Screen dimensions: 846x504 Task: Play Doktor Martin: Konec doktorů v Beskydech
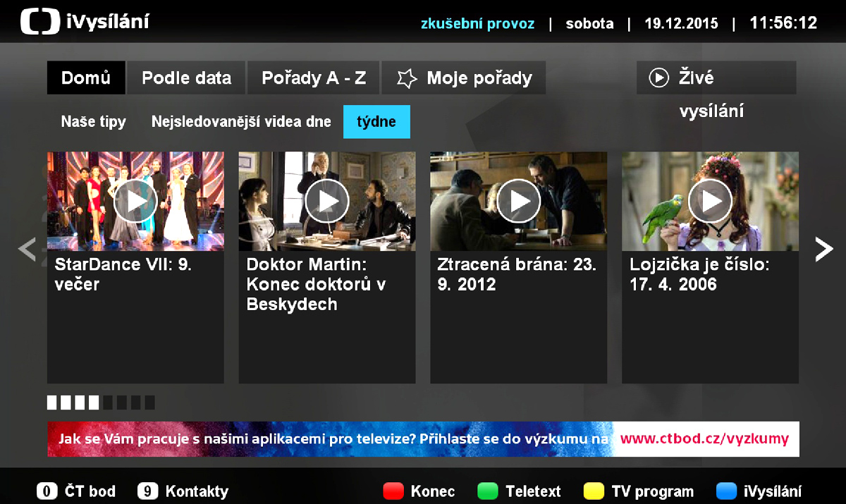coord(328,201)
